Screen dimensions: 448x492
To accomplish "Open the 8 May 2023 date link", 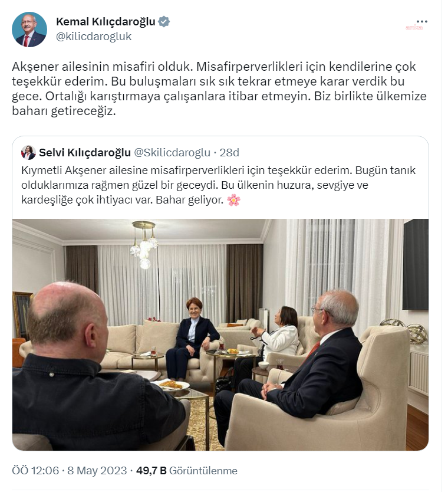I will tap(97, 471).
